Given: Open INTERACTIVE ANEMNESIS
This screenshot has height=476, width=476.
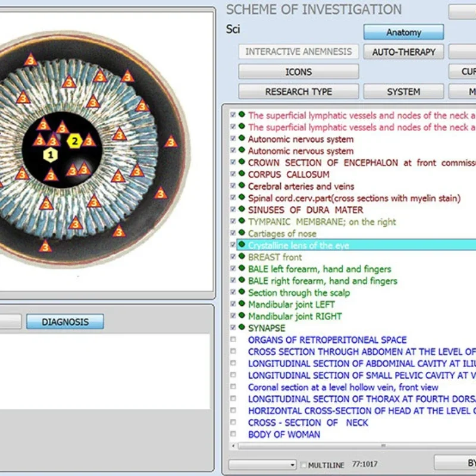Looking at the screenshot, I should (299, 52).
